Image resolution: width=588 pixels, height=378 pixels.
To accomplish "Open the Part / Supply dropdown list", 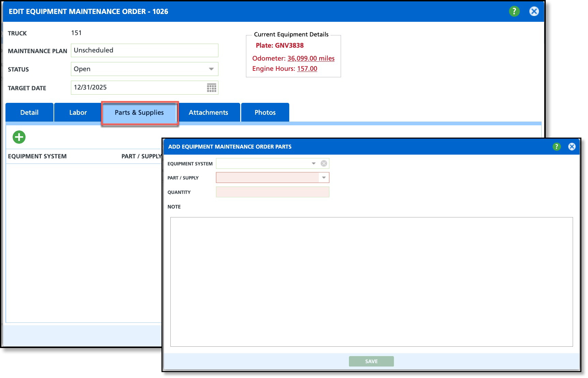I will [x=324, y=177].
